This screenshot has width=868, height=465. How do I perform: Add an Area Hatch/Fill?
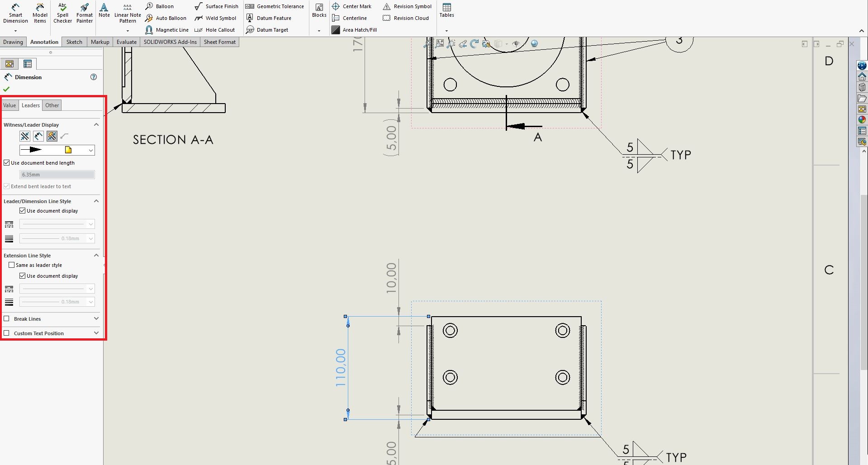coord(354,30)
